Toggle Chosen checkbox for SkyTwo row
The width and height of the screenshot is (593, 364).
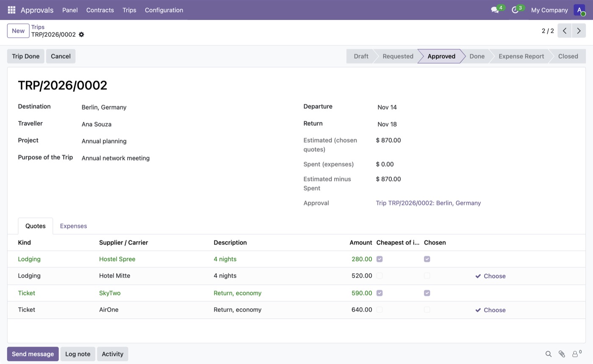tap(427, 293)
